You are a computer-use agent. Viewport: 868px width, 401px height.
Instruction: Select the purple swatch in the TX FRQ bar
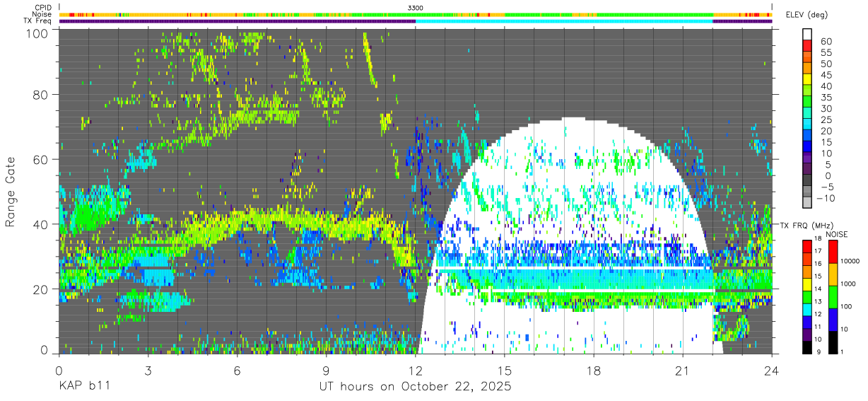pos(807,336)
